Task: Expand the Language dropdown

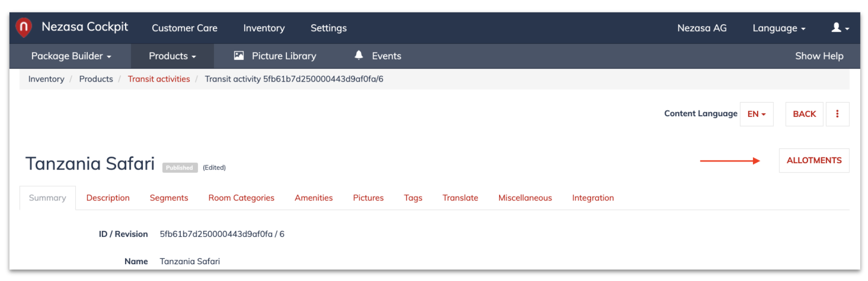Action: click(x=779, y=28)
